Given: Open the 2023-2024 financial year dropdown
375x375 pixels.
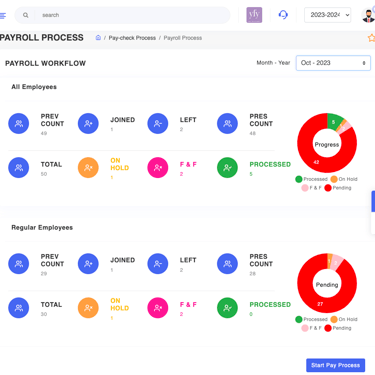Looking at the screenshot, I should (327, 15).
